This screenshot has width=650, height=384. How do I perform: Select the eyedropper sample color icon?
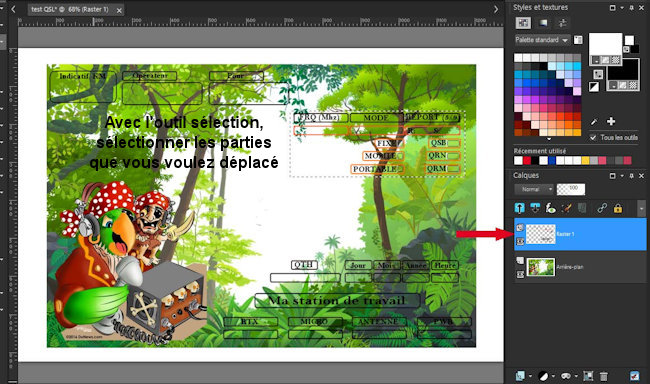[x=594, y=122]
